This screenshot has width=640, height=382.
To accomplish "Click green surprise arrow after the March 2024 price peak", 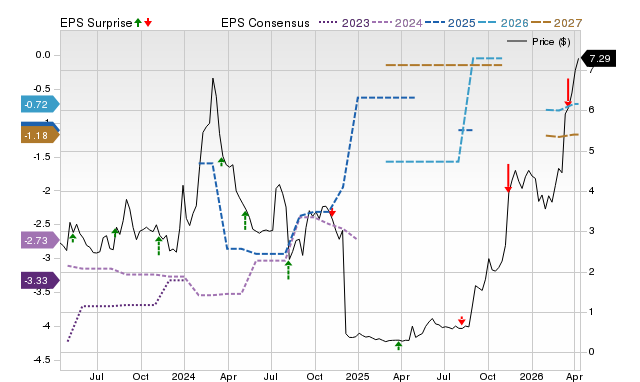I will point(222,162).
